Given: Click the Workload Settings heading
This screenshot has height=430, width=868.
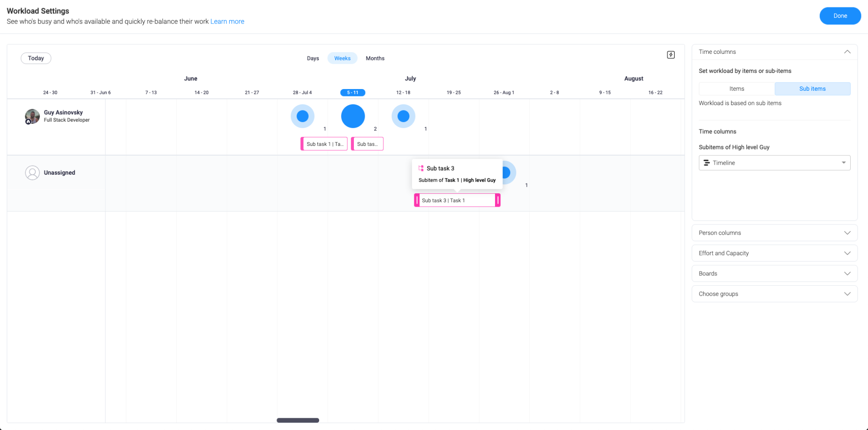Looking at the screenshot, I should click(x=38, y=11).
